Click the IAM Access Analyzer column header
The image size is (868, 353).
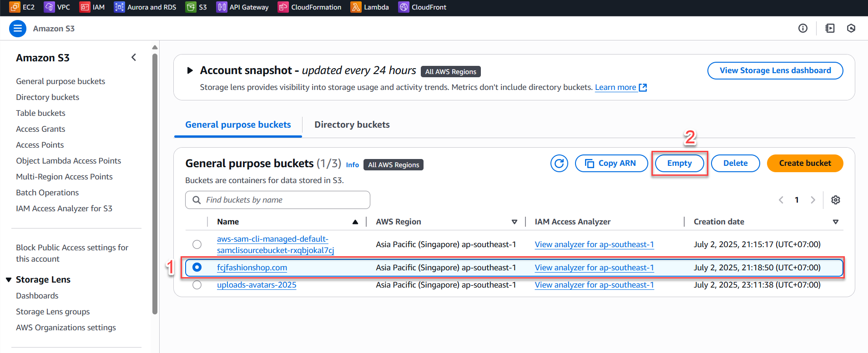coord(572,222)
